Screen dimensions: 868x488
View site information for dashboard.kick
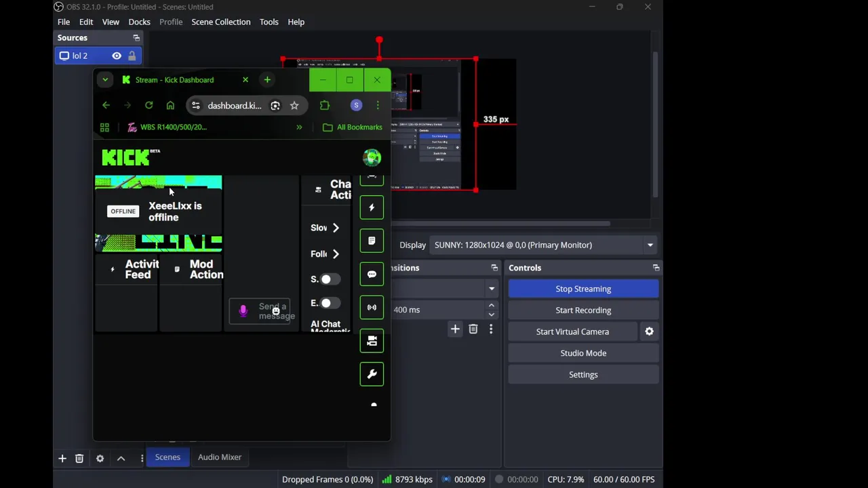pyautogui.click(x=196, y=105)
